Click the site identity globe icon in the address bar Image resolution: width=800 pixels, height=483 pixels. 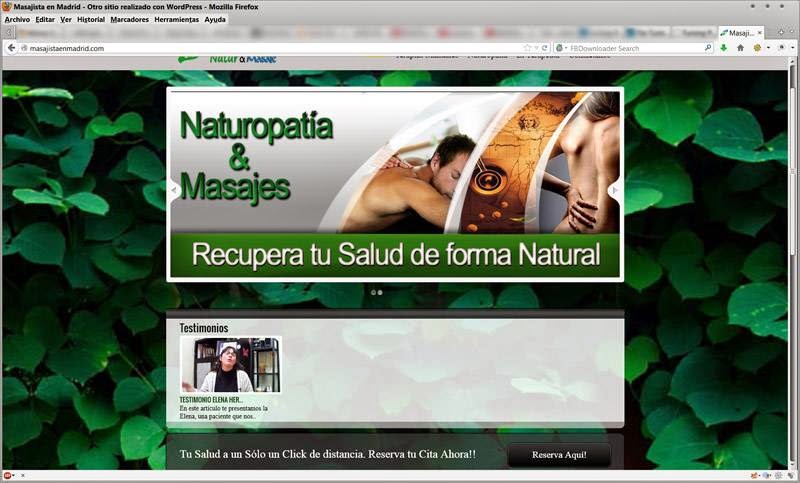(23, 48)
